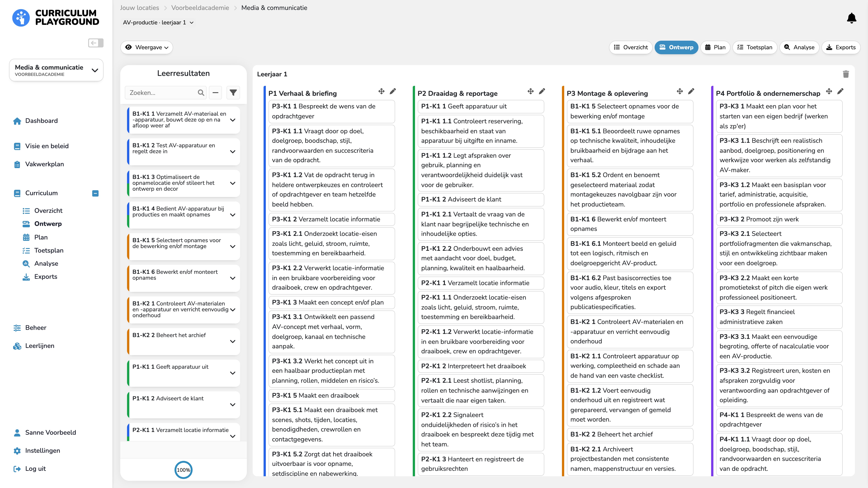Click the Leerjaar 1 heading
The height and width of the screenshot is (488, 868).
[x=272, y=74]
